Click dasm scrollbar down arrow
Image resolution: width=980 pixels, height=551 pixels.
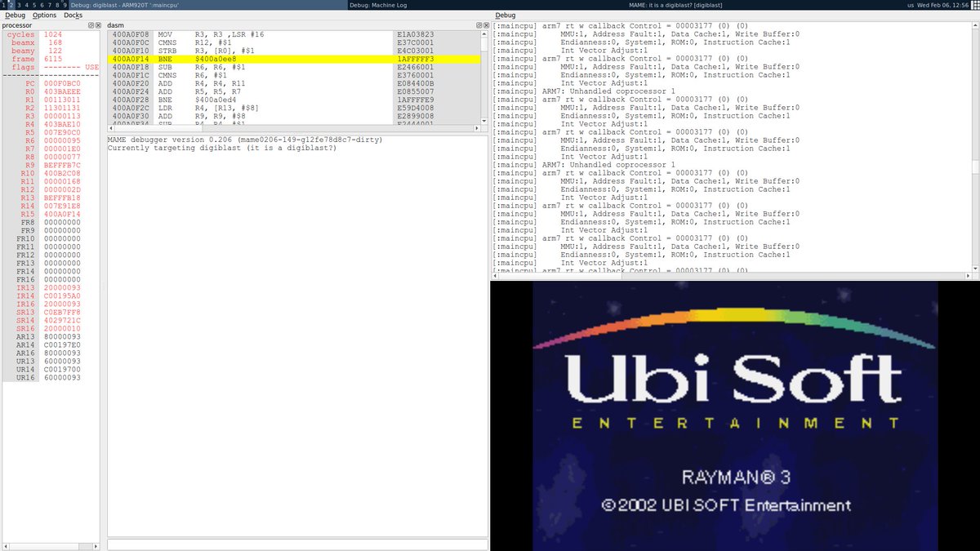pos(485,122)
